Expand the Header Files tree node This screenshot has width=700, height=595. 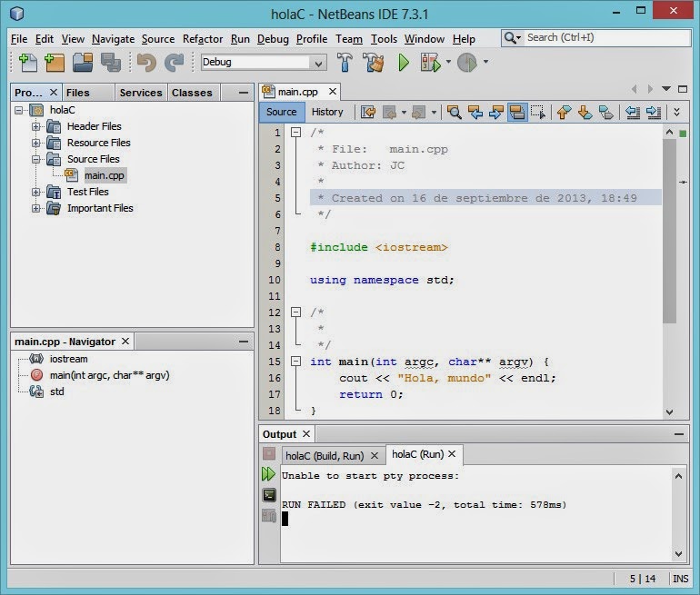coord(37,126)
